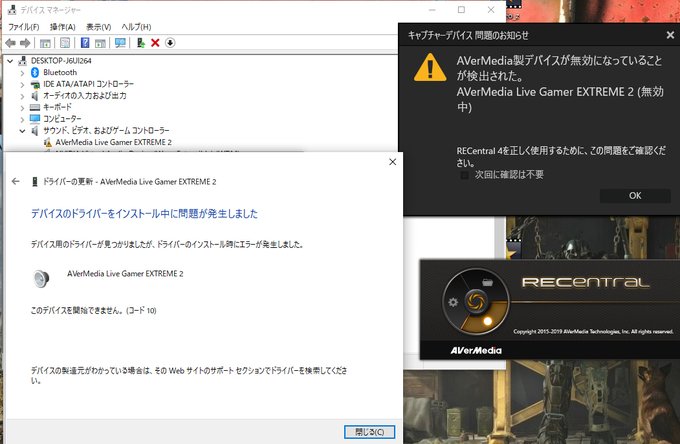
Task: Click the folder icon on RECentral dial
Action: 487,283
